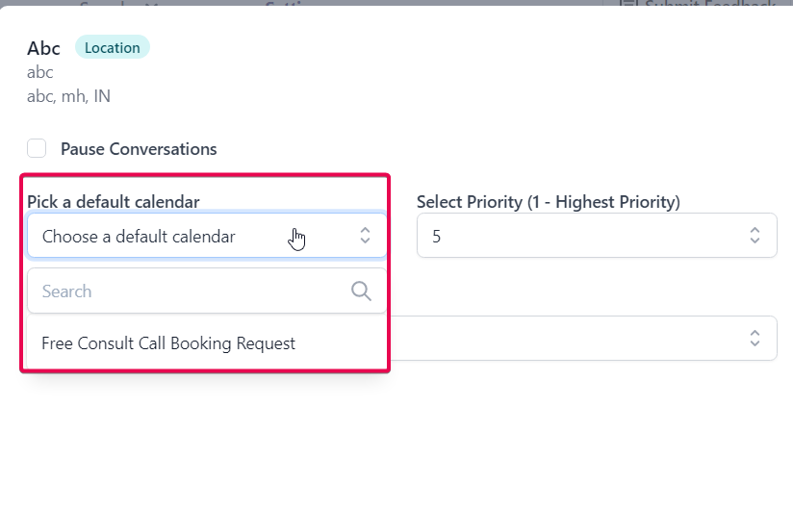Click placeholder text Choose a default calendar

click(139, 236)
